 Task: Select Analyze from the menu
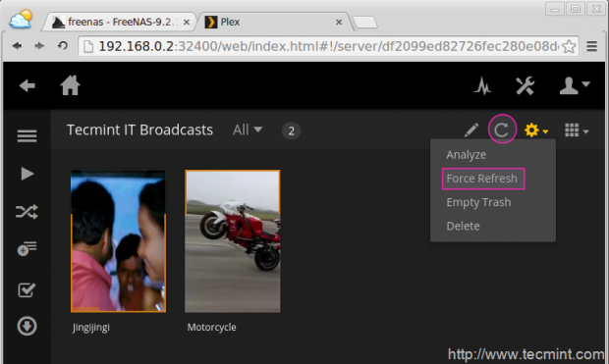[466, 155]
